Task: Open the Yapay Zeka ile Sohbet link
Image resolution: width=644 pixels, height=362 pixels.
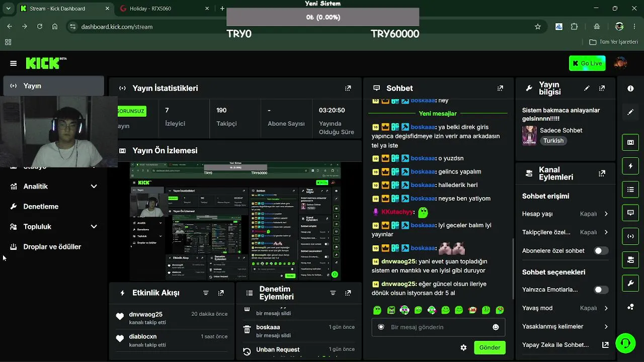Action: [565, 345]
